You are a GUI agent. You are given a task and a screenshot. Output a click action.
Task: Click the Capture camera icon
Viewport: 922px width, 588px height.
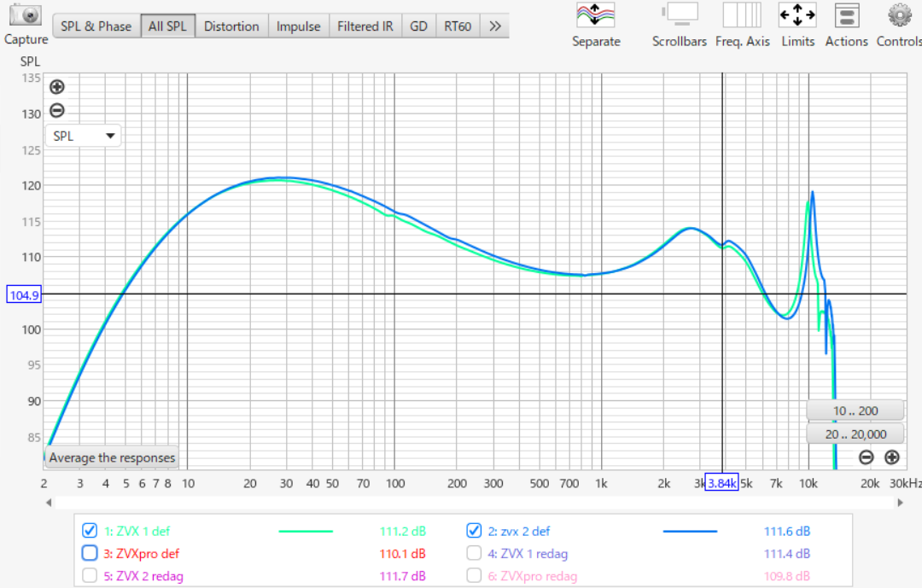pyautogui.click(x=26, y=15)
